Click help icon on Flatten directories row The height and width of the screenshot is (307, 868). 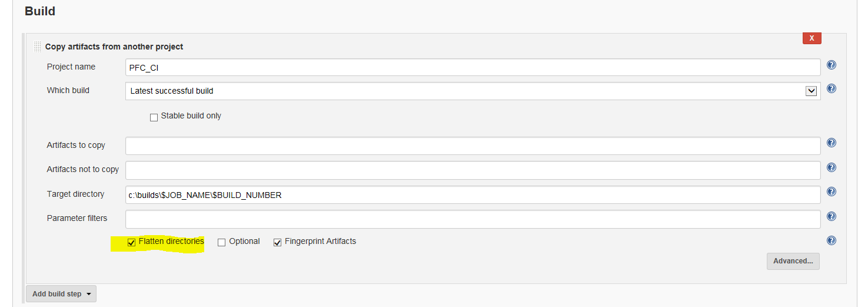click(832, 240)
